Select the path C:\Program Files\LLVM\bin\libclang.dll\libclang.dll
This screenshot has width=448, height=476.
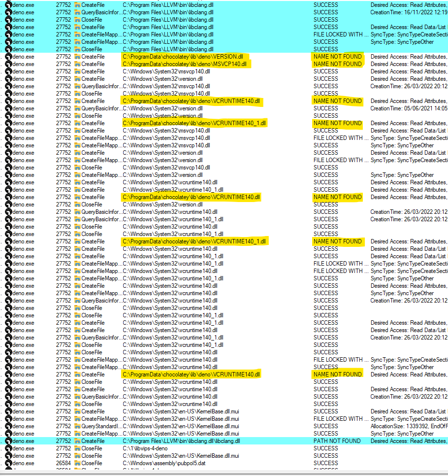point(181,441)
